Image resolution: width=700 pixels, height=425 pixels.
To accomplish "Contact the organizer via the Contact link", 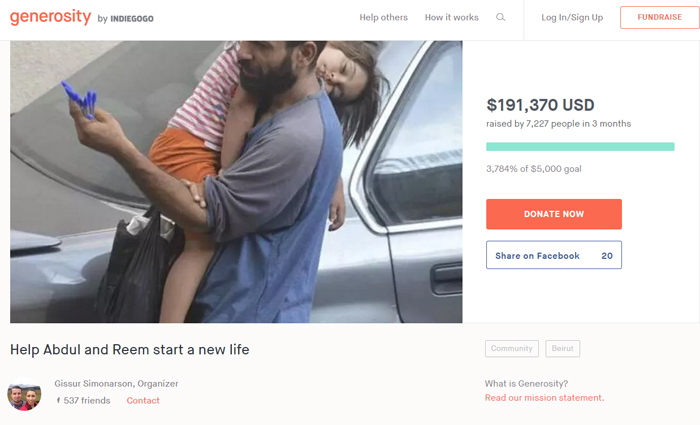I will [x=143, y=401].
